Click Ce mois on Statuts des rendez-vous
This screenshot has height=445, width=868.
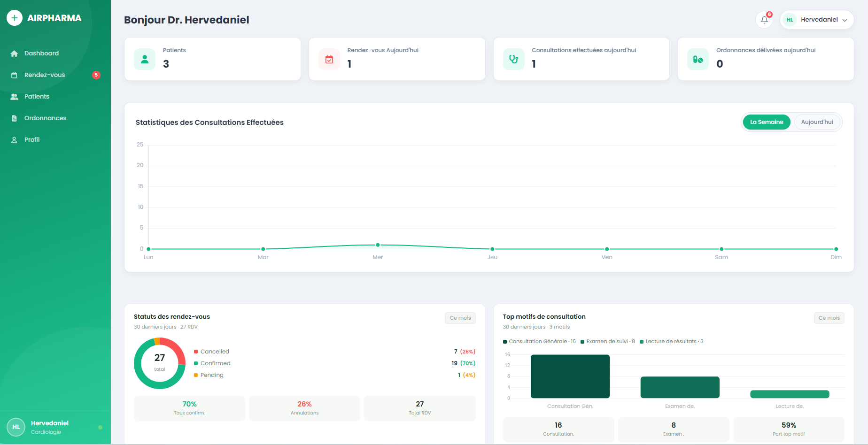click(x=460, y=318)
